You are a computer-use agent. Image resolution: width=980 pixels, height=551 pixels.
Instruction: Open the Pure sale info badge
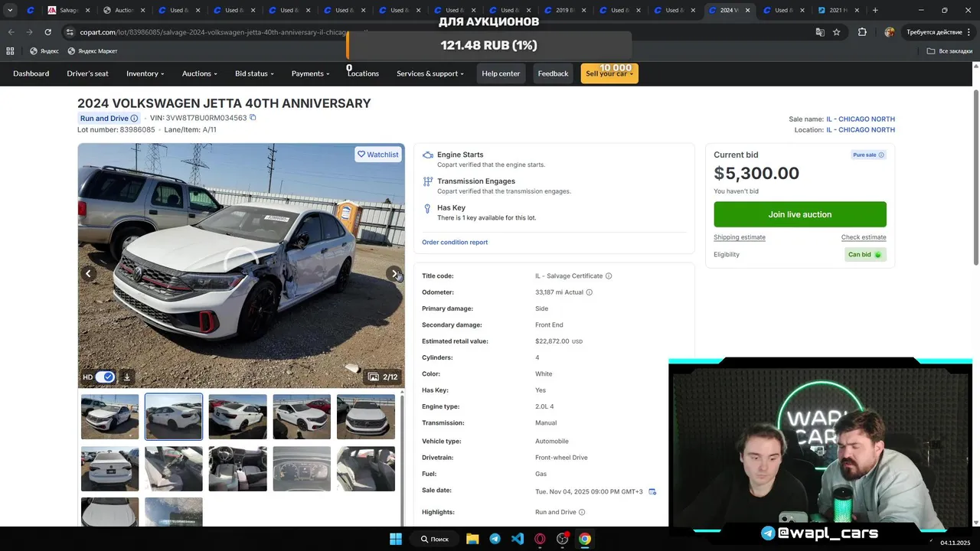[868, 155]
